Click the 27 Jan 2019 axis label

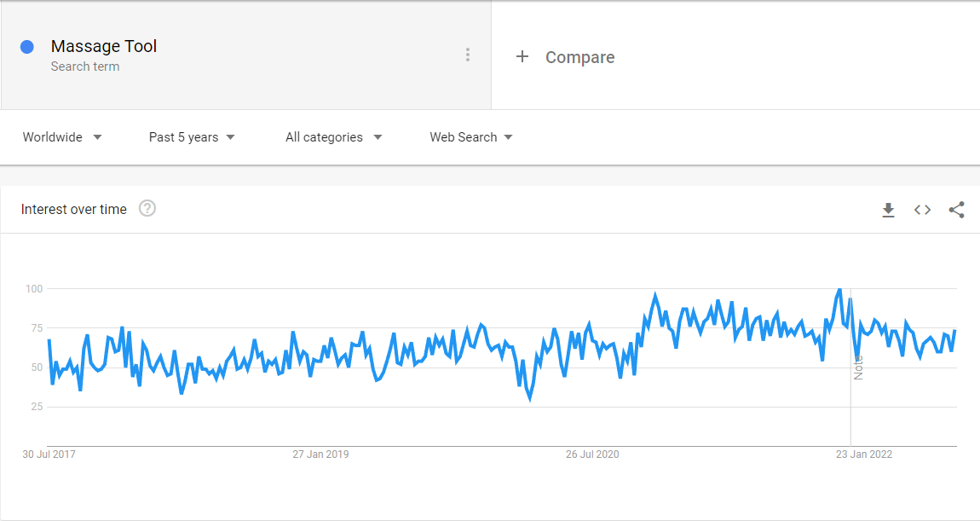(320, 454)
